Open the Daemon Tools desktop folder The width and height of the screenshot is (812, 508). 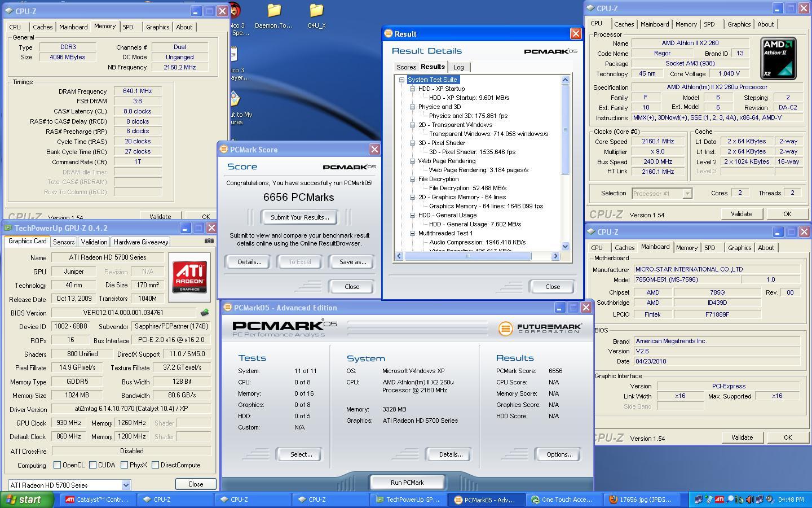click(x=274, y=16)
